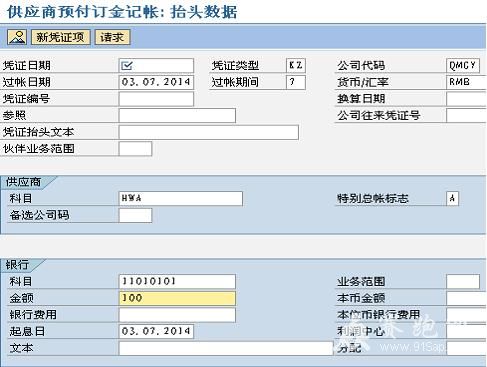
Task: Click the 银行 科目 field 11010101
Action: click(x=177, y=281)
